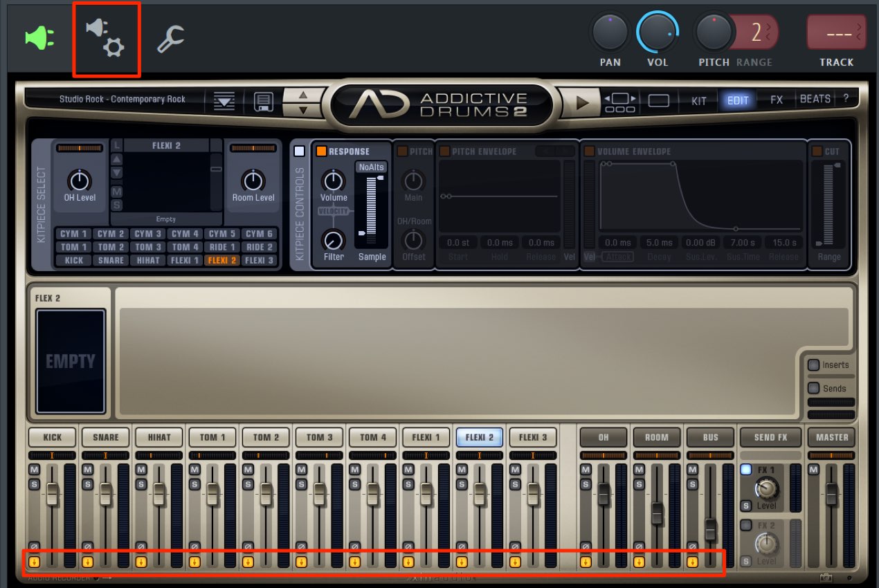Open the NoAlts sample dropdown

point(372,167)
